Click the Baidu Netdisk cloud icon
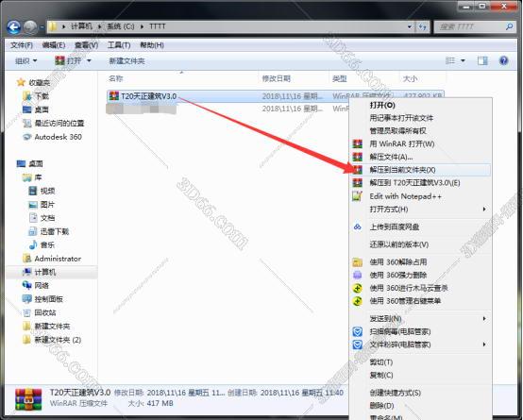The height and width of the screenshot is (420, 523). click(357, 227)
